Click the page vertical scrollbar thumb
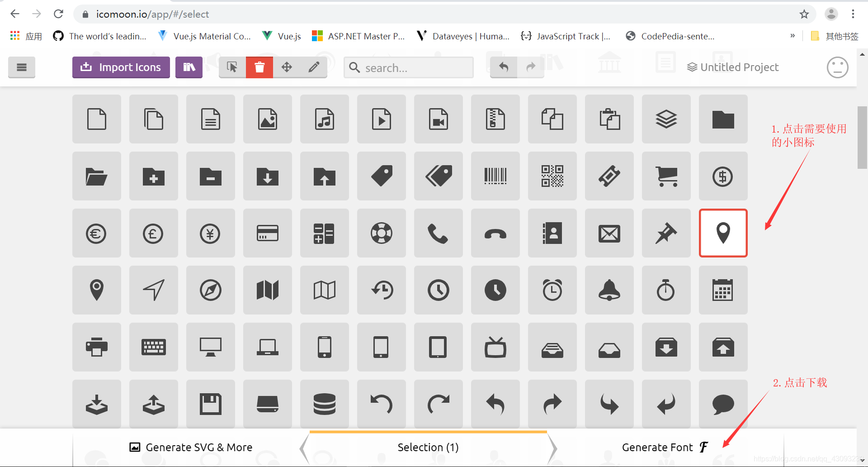This screenshot has width=868, height=467. (862, 138)
